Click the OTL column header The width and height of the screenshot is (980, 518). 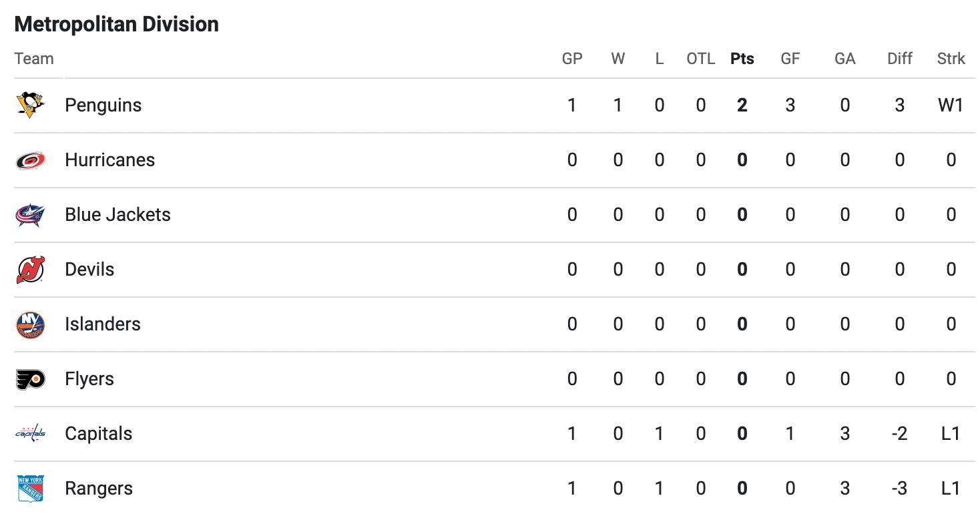click(x=701, y=59)
